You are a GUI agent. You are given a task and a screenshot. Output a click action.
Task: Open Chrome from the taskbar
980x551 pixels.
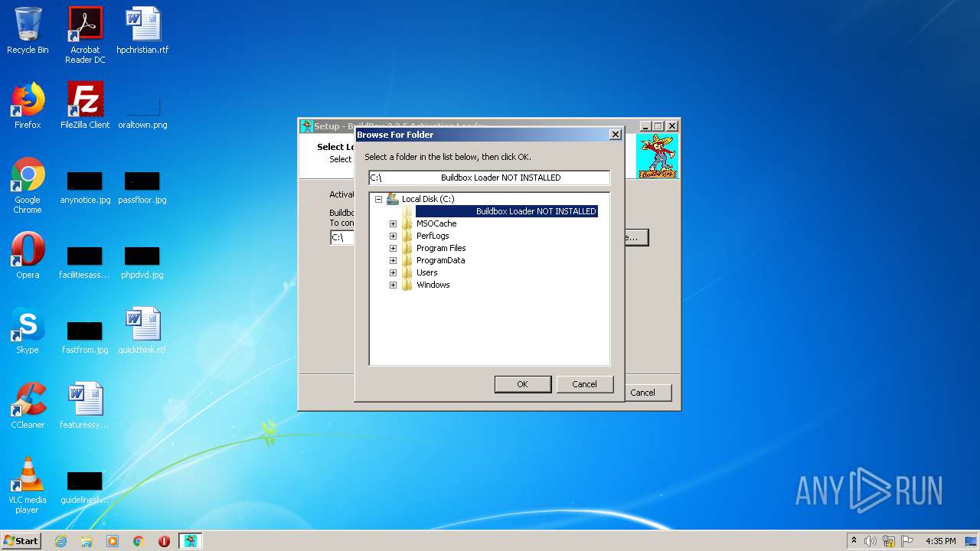[x=138, y=541]
